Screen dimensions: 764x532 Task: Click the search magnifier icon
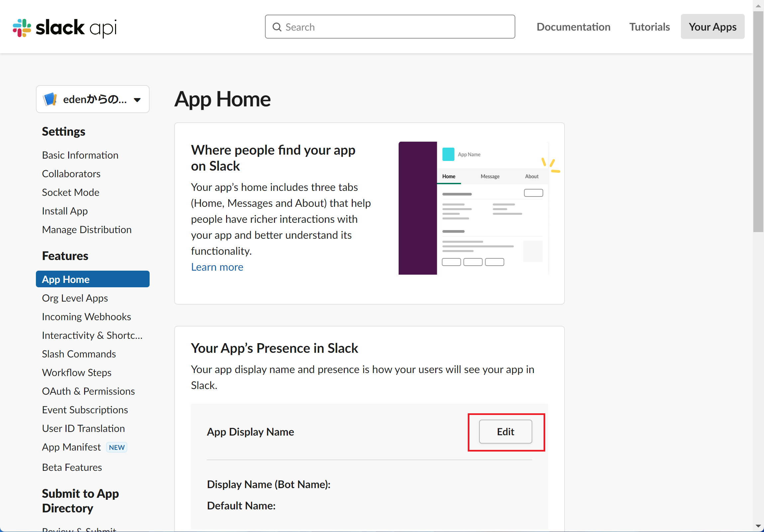277,27
